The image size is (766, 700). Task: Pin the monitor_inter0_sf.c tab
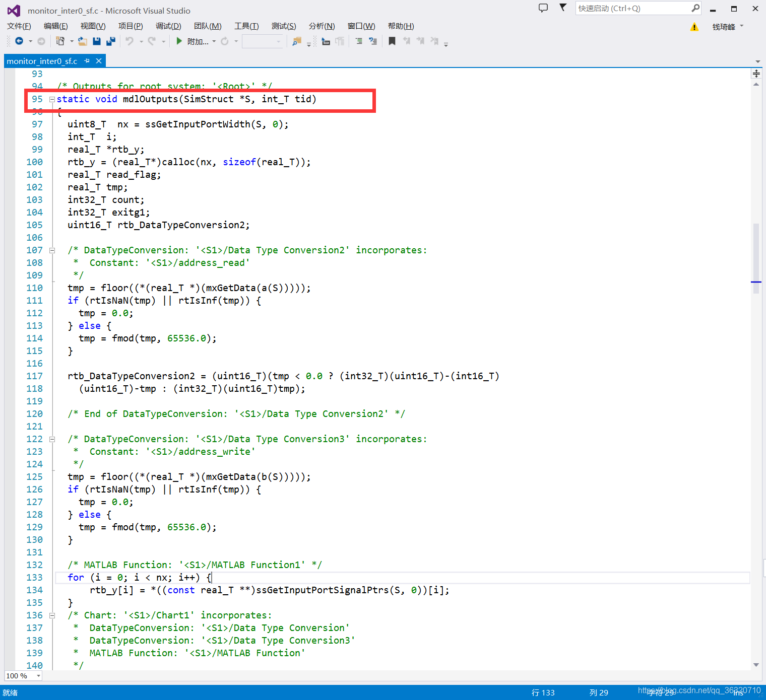tap(87, 61)
